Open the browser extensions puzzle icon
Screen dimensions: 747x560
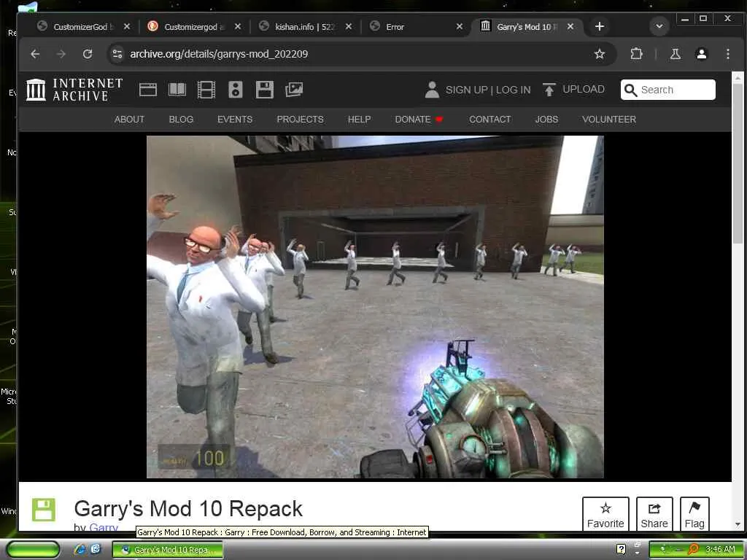636,54
